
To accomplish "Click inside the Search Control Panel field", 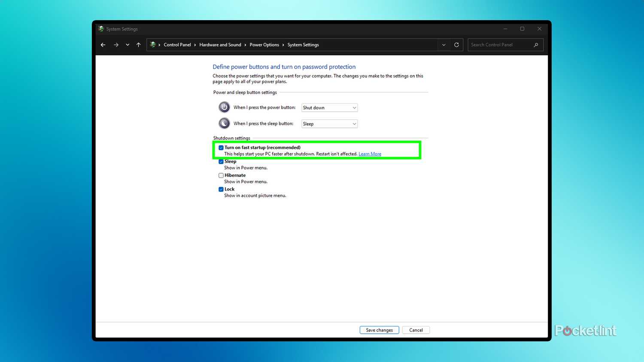I will point(498,45).
